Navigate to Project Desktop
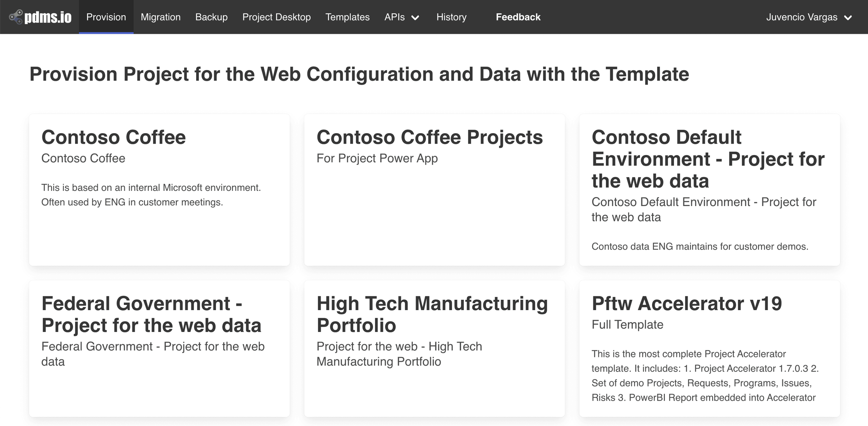Viewport: 868px width, 426px height. tap(276, 17)
